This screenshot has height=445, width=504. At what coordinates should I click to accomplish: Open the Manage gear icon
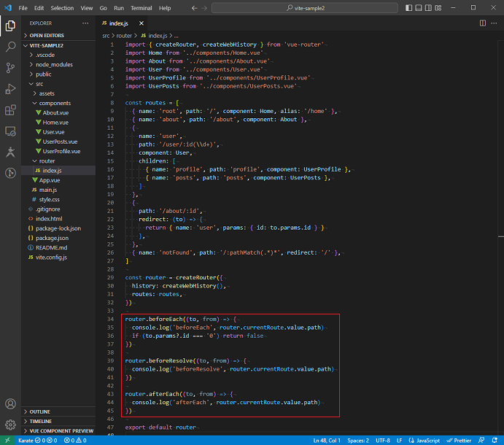point(10,425)
